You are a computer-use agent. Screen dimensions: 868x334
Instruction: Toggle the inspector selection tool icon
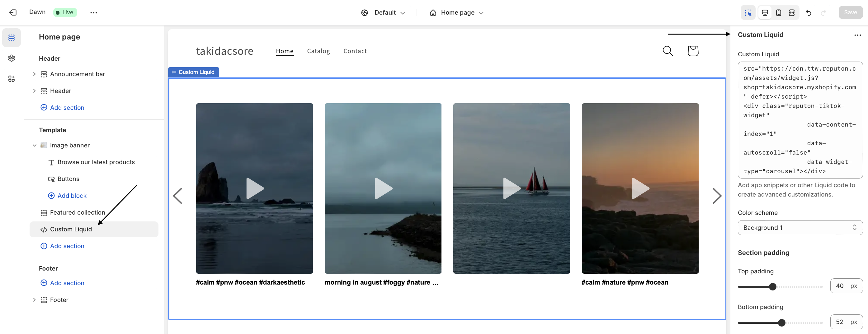coord(748,13)
